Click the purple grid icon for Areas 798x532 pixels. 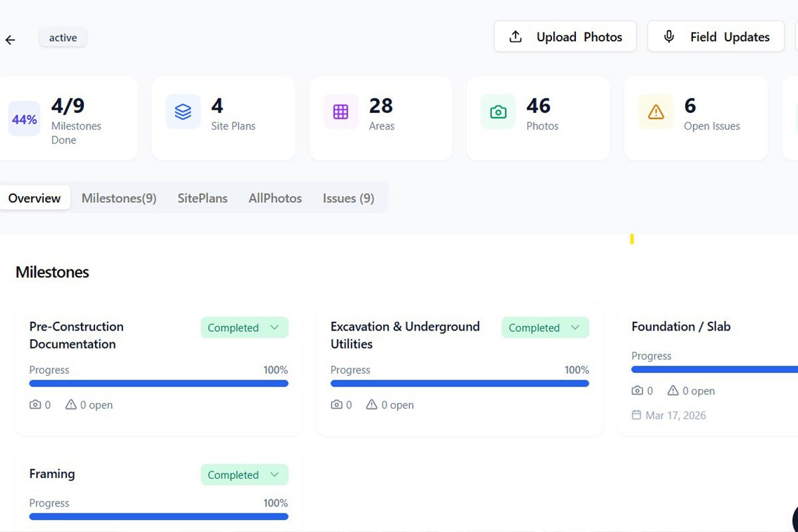point(340,112)
